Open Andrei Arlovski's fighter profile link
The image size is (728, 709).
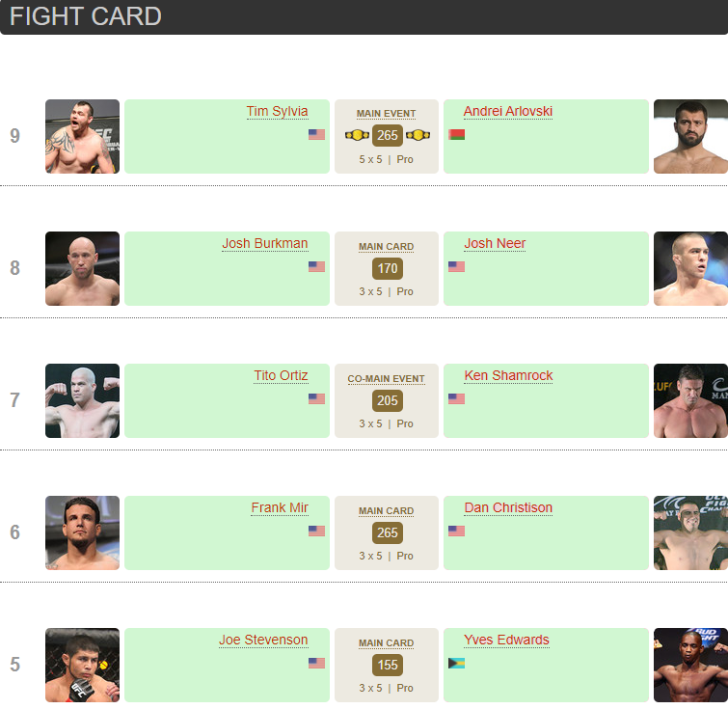pos(507,111)
